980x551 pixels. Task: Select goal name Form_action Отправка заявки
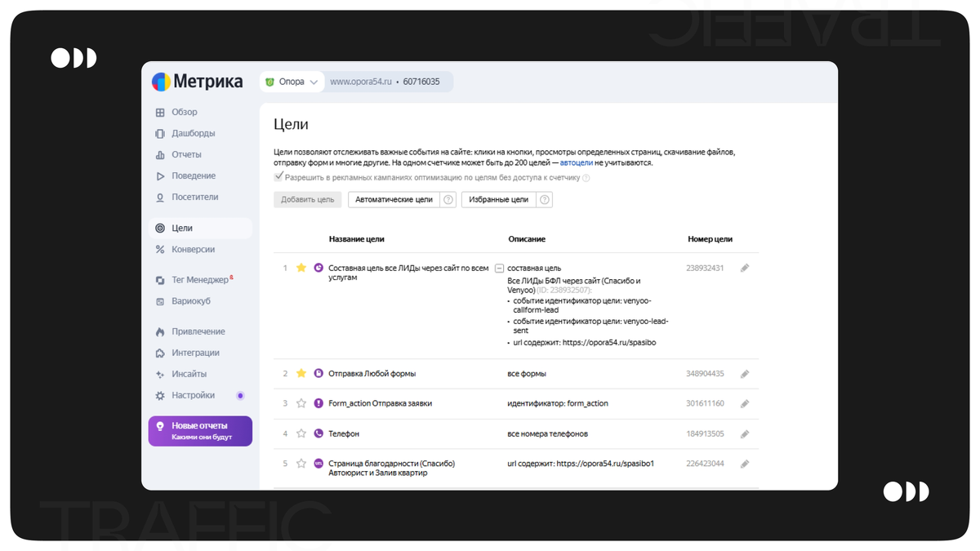point(381,403)
